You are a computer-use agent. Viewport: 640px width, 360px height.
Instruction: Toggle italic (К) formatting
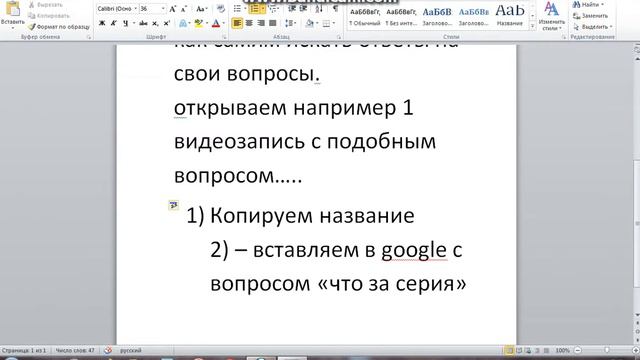(113, 24)
